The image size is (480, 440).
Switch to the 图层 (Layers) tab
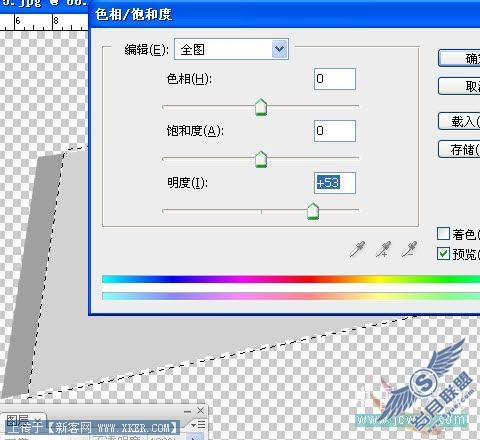coord(17,420)
